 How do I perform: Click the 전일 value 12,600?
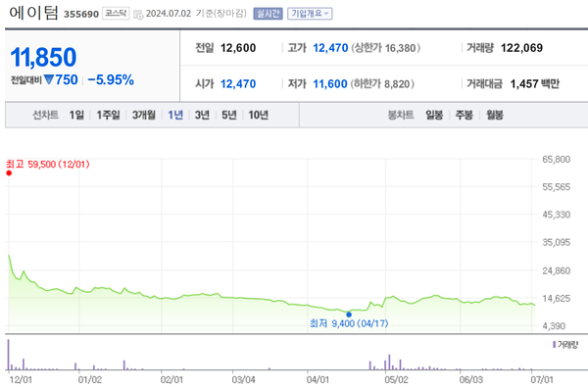pyautogui.click(x=238, y=48)
